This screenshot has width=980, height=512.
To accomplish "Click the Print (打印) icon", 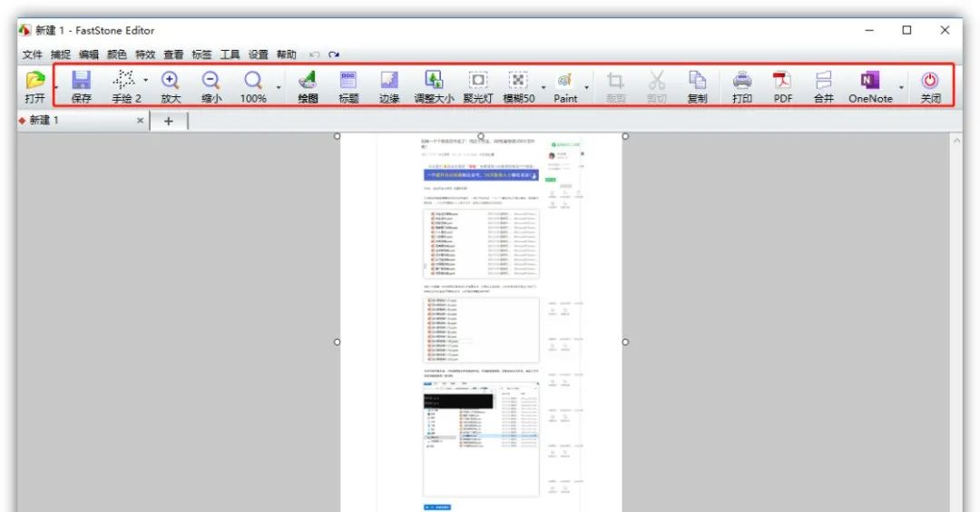I will tap(742, 80).
